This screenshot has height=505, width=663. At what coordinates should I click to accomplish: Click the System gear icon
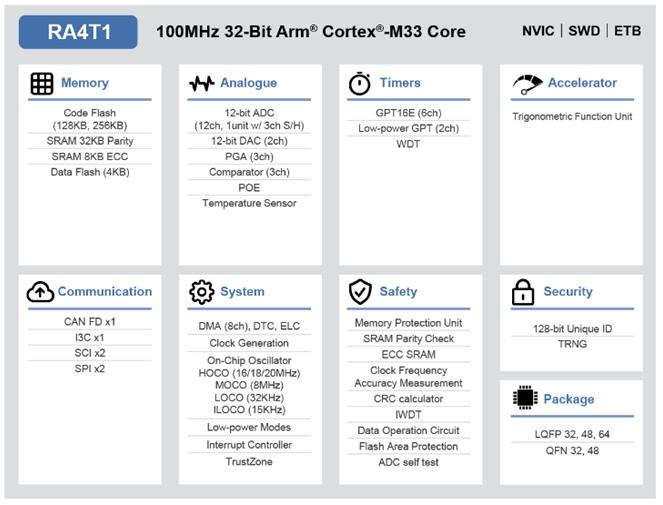tap(202, 292)
